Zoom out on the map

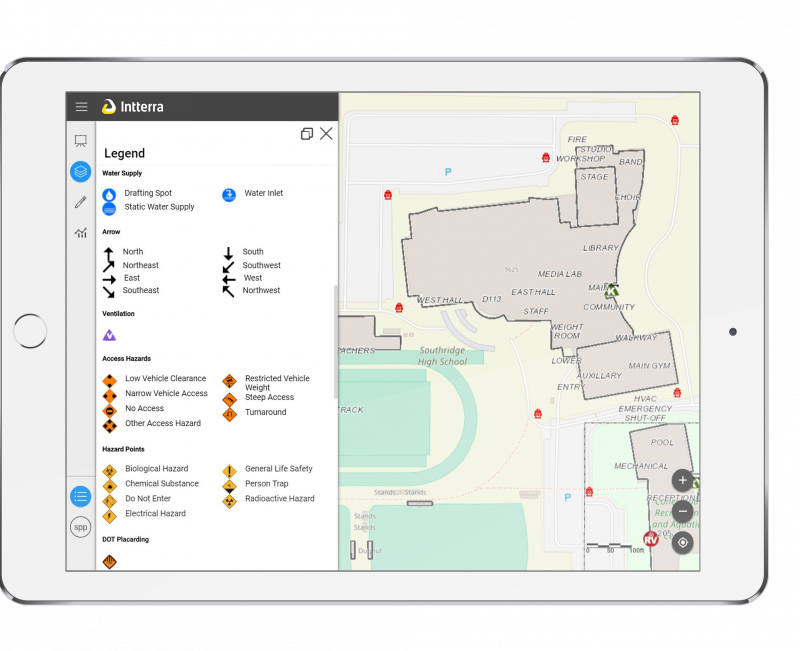(x=683, y=511)
